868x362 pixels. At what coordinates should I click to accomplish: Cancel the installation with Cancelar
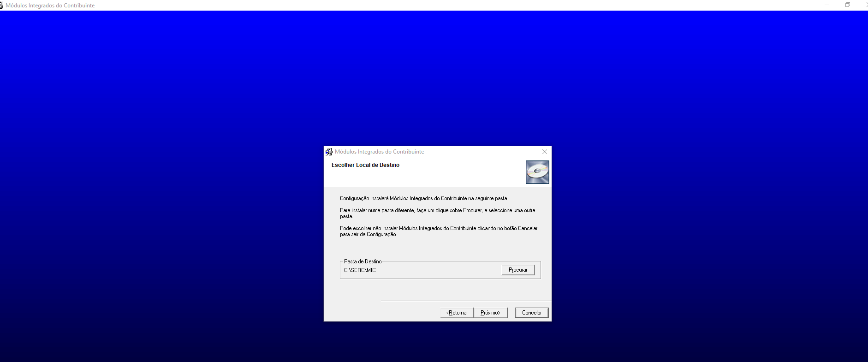click(x=532, y=313)
